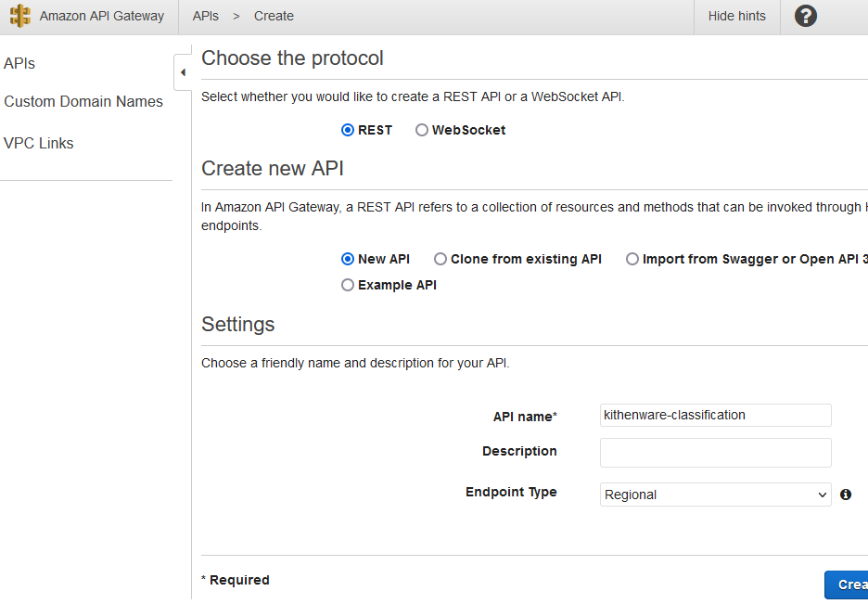The width and height of the screenshot is (868, 604).
Task: Open VPC Links in the sidebar
Action: click(39, 144)
